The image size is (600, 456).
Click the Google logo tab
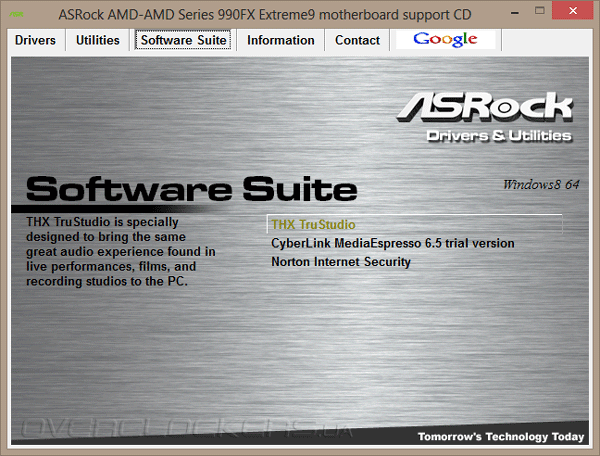tap(445, 39)
